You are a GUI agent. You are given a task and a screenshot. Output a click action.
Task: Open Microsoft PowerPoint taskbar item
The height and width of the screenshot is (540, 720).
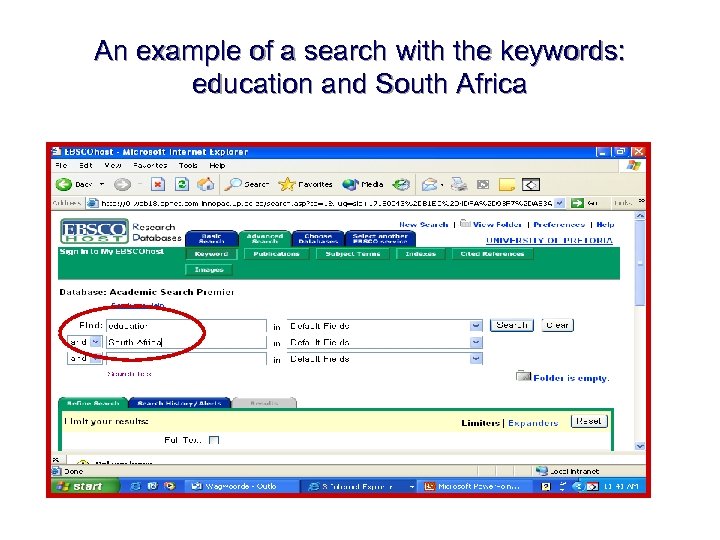pyautogui.click(x=475, y=486)
